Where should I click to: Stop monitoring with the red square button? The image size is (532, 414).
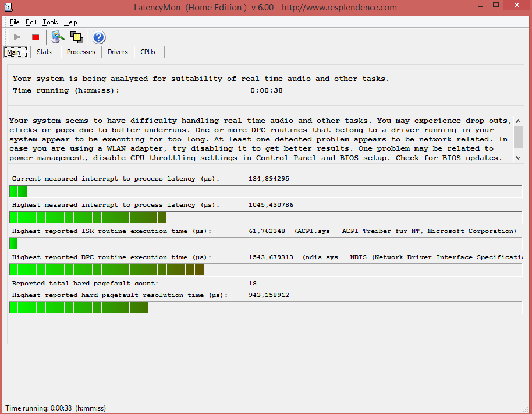(x=36, y=37)
